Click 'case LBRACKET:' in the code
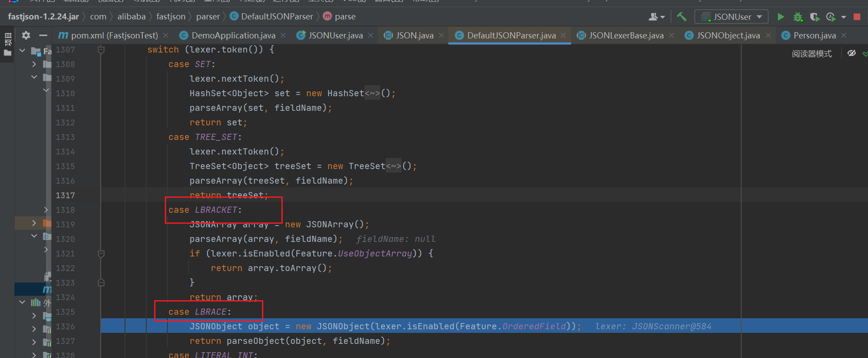 205,210
